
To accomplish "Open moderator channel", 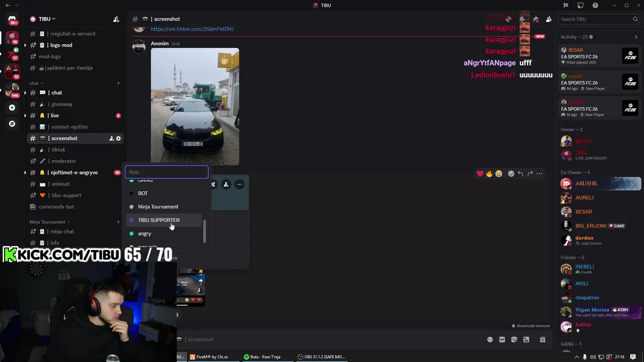I will click(x=74, y=161).
